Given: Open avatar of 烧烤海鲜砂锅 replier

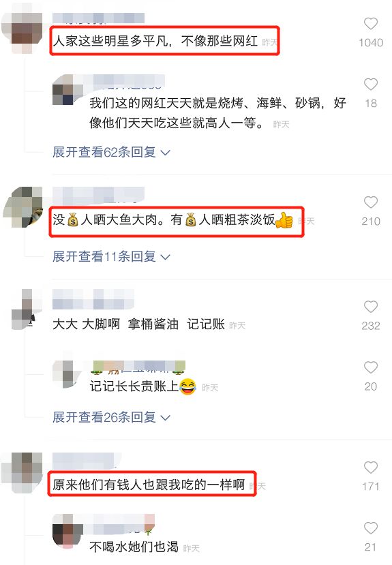Looking at the screenshot, I should (67, 90).
